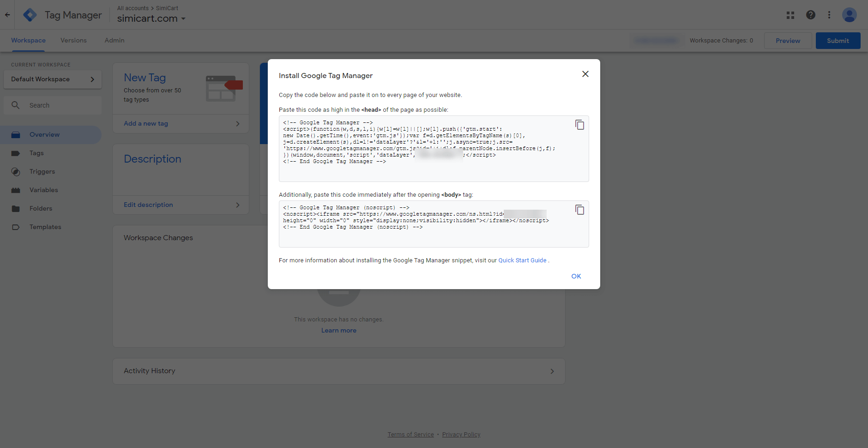
Task: Click Edit description
Action: (x=148, y=205)
